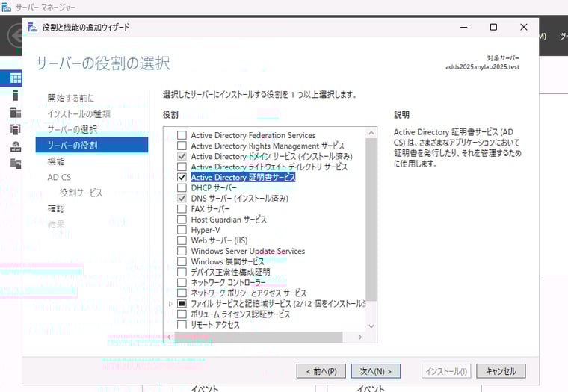Click the Server Manager back arrow button
The image size is (568, 392).
coord(14,36)
